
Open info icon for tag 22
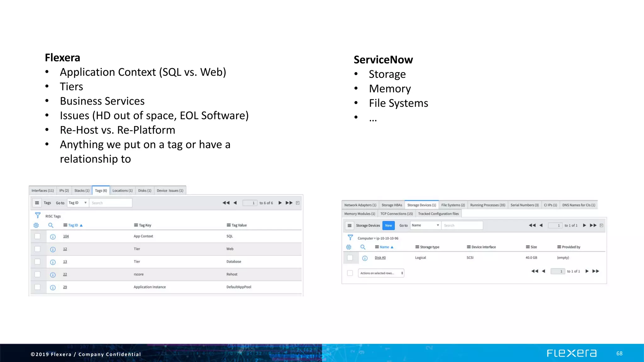tap(53, 275)
